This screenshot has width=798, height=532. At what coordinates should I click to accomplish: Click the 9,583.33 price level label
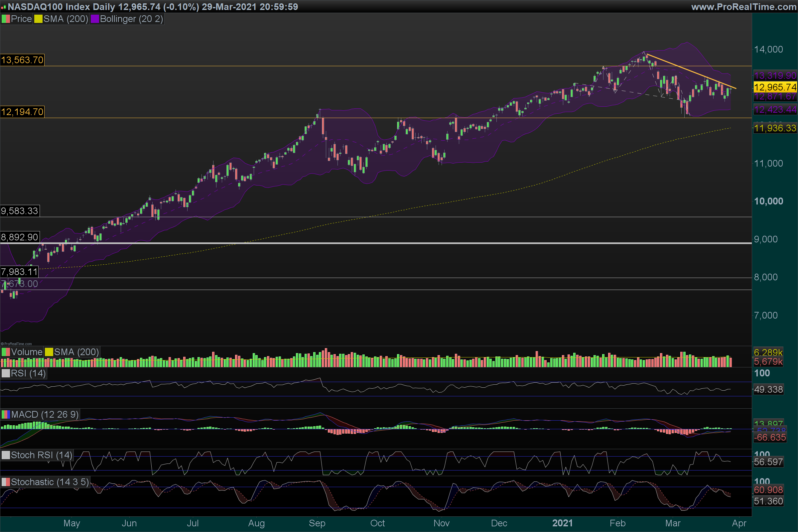coord(20,211)
